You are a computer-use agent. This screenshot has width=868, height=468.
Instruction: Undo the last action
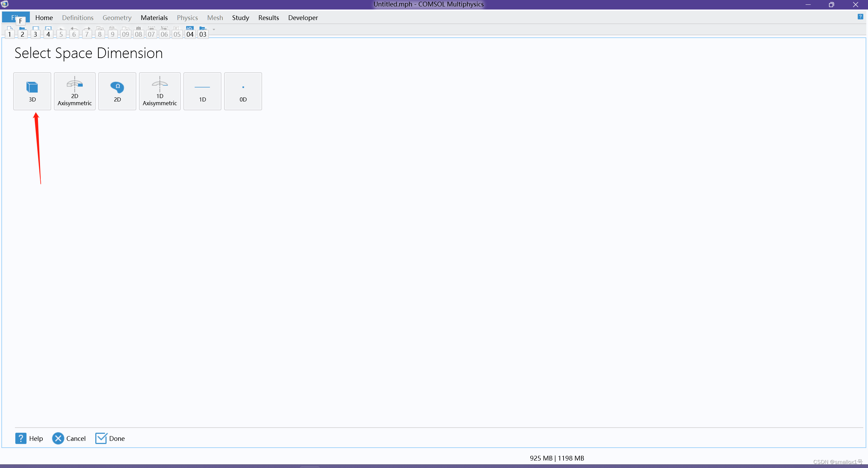click(74, 28)
